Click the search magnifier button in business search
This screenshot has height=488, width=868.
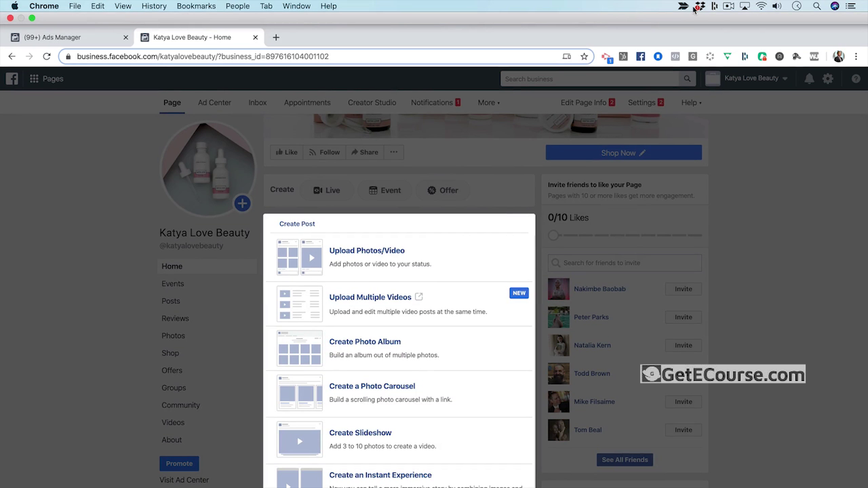tap(688, 79)
